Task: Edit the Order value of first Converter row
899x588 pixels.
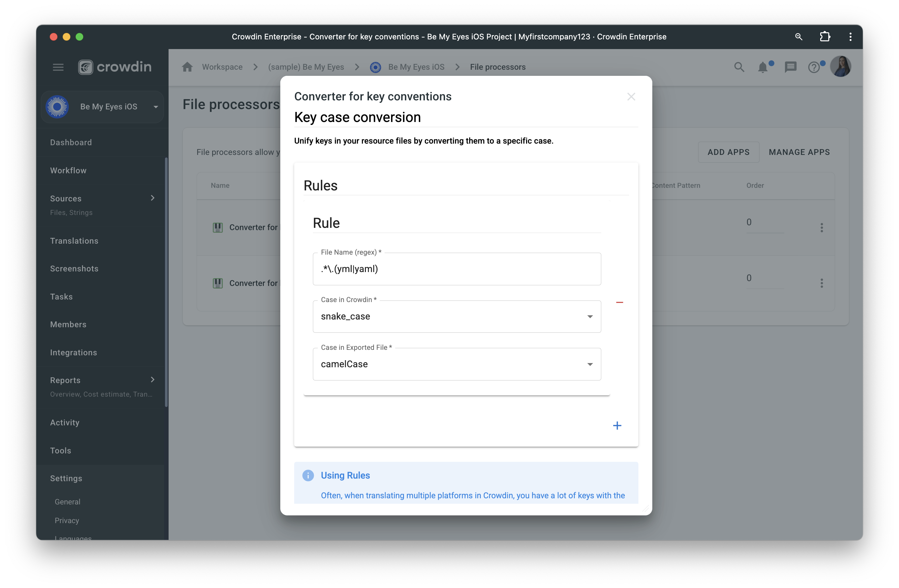Action: pos(765,222)
